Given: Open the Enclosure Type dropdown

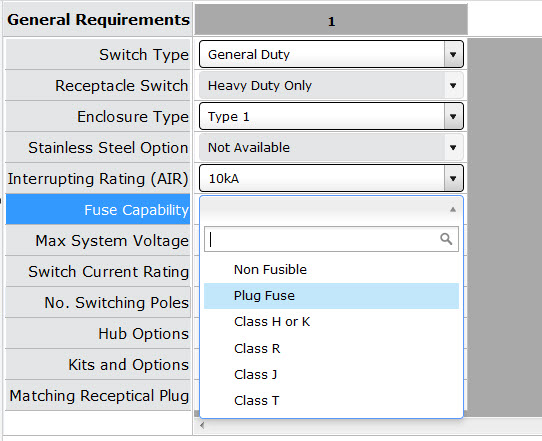Looking at the screenshot, I should [331, 116].
